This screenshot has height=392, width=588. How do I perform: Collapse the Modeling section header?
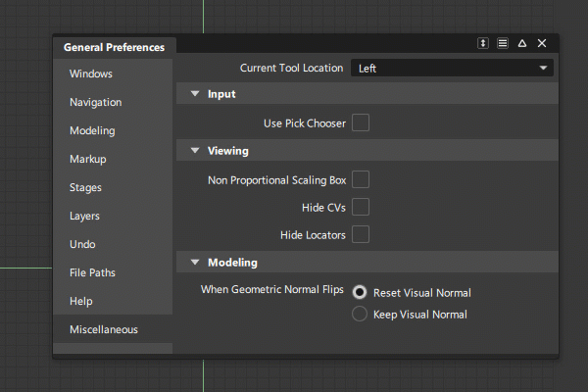(194, 263)
